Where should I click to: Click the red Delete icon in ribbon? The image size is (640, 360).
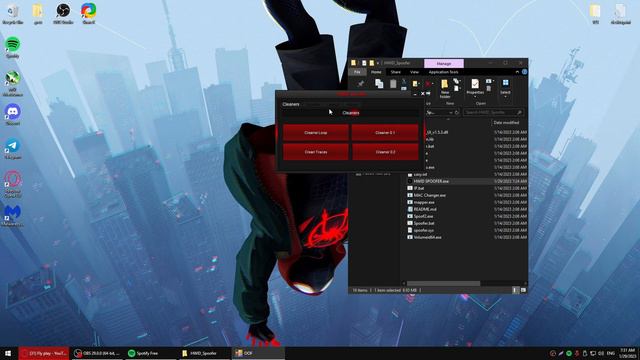tap(427, 84)
